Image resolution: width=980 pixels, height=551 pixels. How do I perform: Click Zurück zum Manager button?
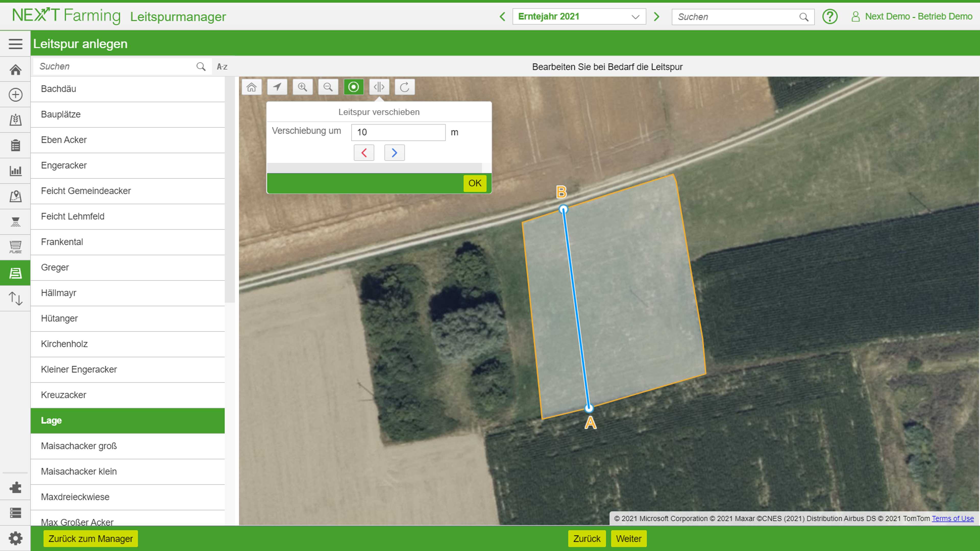pyautogui.click(x=91, y=539)
